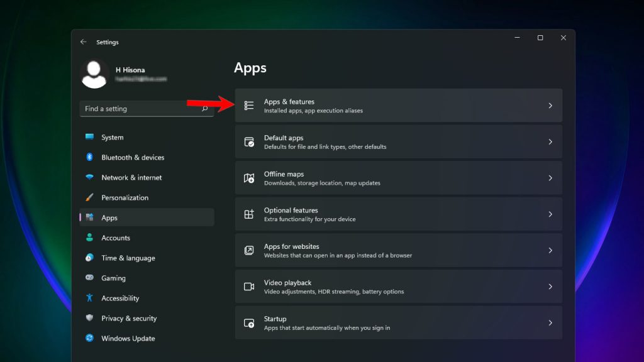Click the Default apps icon
Viewport: 644px width, 362px height.
point(249,142)
